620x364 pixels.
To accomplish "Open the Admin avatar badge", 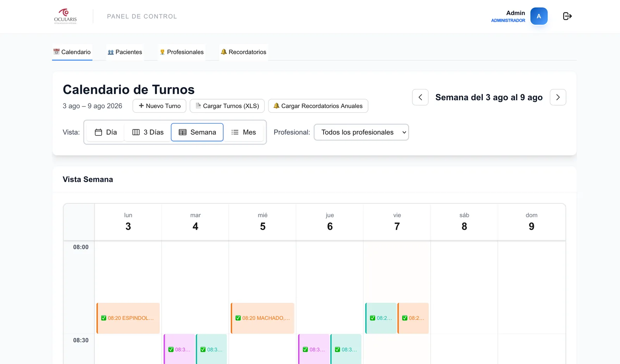I will [x=539, y=16].
